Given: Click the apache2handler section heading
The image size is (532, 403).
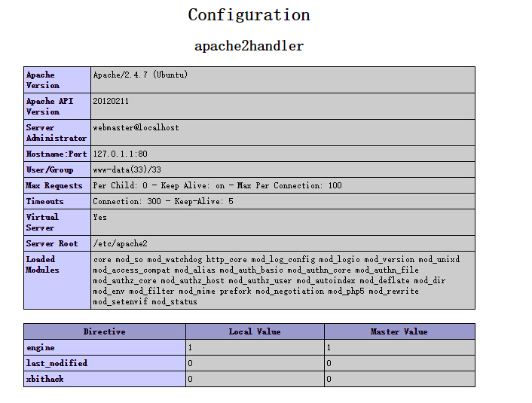Looking at the screenshot, I should pos(249,46).
